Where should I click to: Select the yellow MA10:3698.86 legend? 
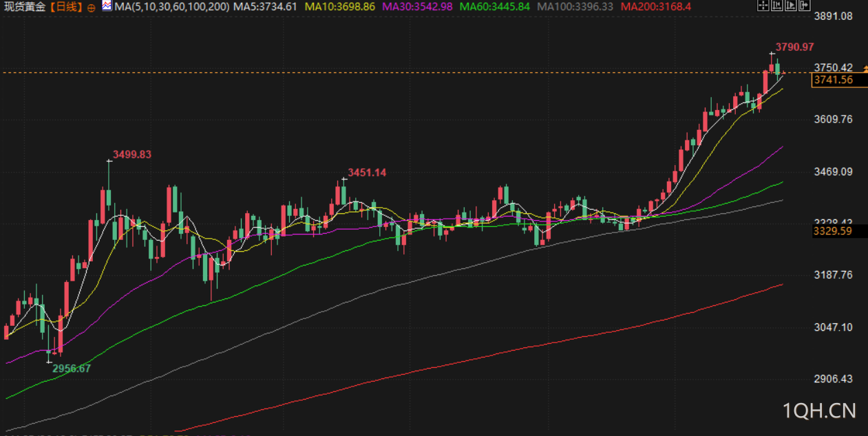coord(340,7)
